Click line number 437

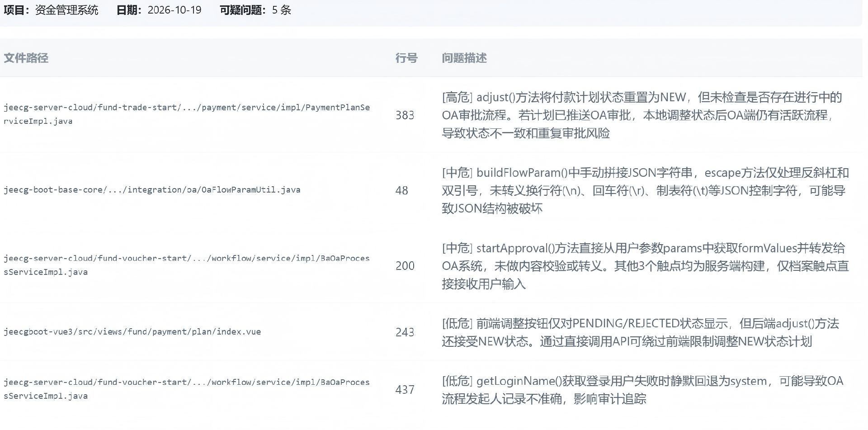[x=405, y=390]
